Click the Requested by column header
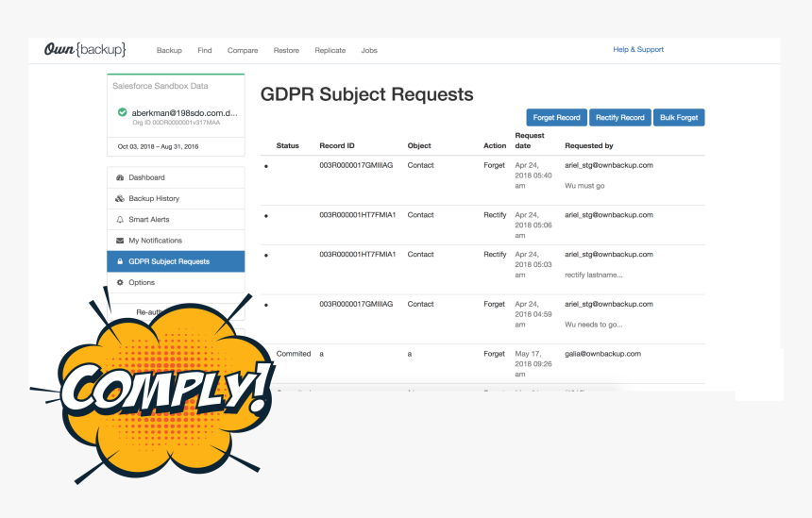Screen dimensions: 812x518 tap(589, 146)
